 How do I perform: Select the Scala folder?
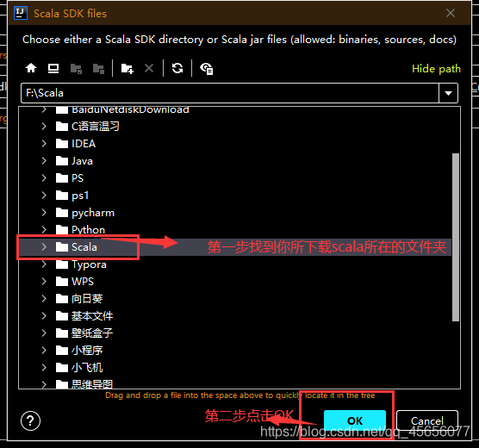click(77, 247)
